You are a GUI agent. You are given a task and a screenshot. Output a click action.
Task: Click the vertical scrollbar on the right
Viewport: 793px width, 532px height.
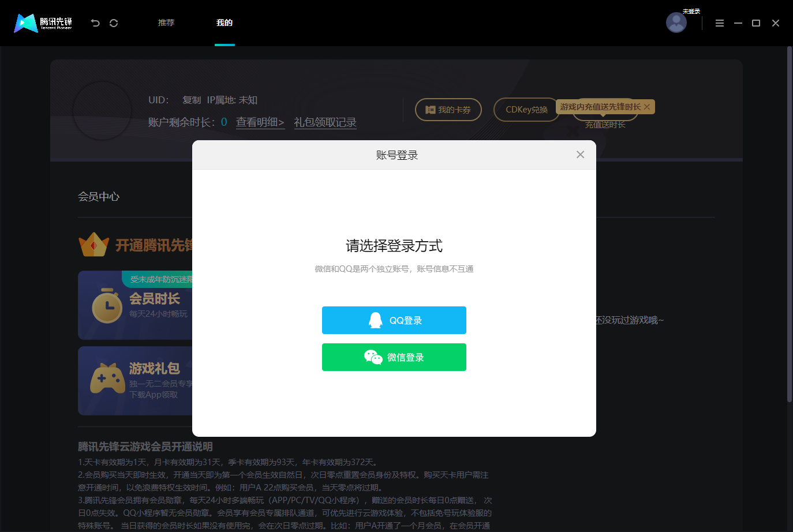790,225
